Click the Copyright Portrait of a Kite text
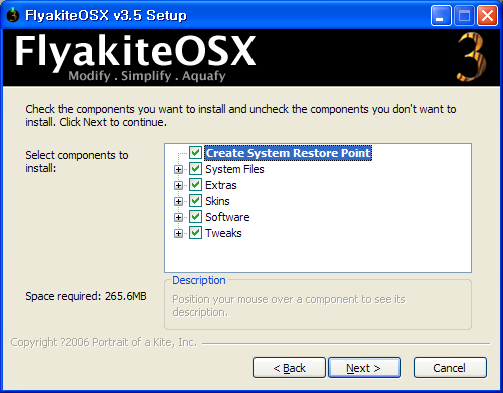 [x=104, y=342]
